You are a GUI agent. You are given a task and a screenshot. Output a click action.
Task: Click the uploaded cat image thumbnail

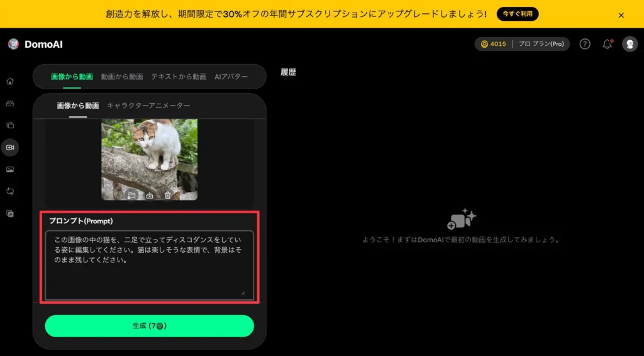click(x=150, y=159)
